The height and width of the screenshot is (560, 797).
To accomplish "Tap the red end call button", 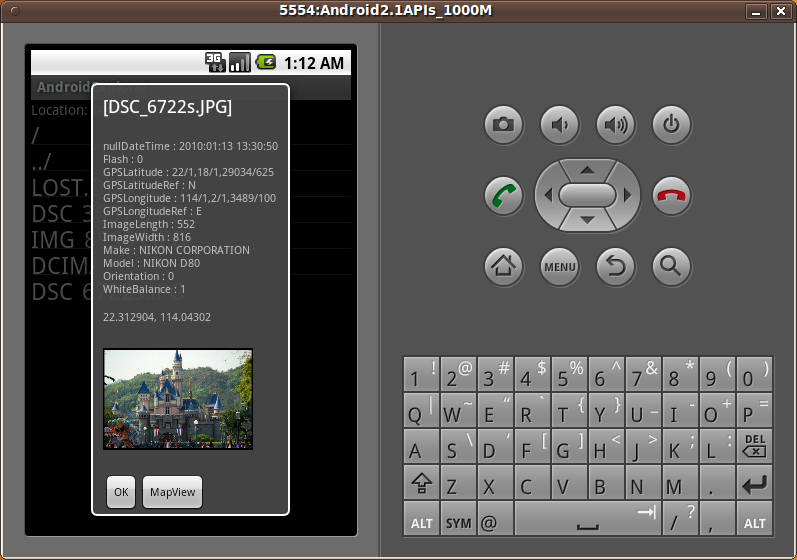I will (671, 196).
